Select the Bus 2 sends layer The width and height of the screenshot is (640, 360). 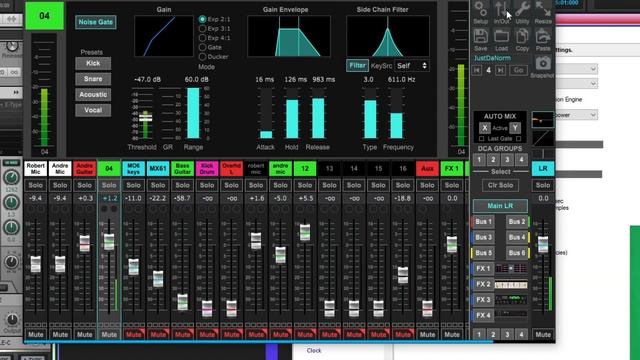(517, 222)
